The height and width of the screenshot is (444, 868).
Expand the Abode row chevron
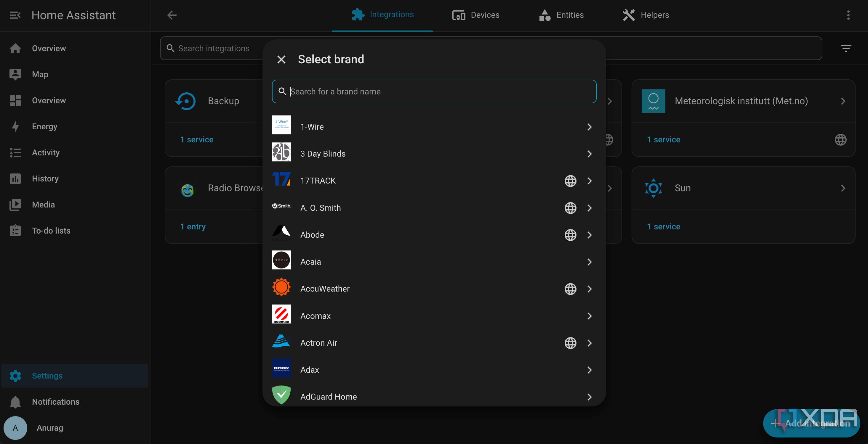589,235
